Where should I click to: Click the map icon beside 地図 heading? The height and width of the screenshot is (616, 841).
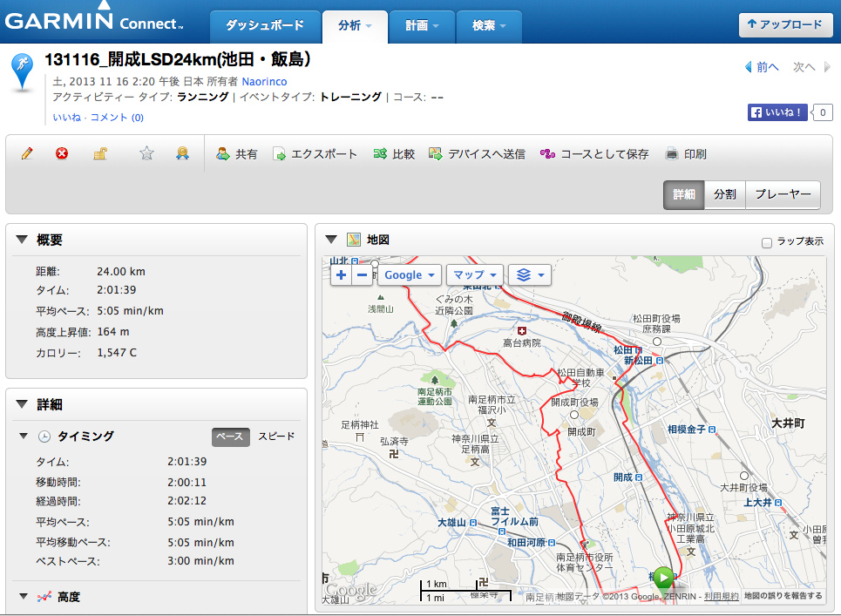pos(354,240)
